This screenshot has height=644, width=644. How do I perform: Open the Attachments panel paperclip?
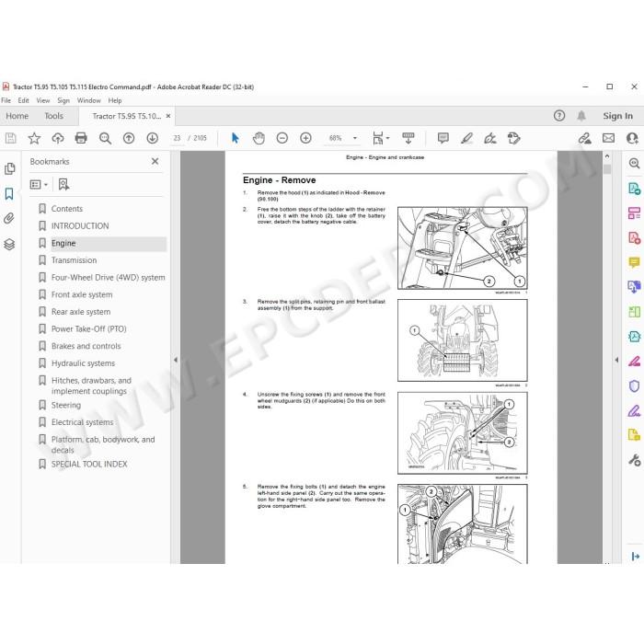coord(9,218)
